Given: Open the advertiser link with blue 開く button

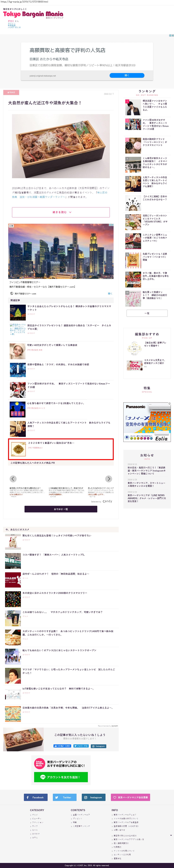Looking at the screenshot, I should (127, 75).
